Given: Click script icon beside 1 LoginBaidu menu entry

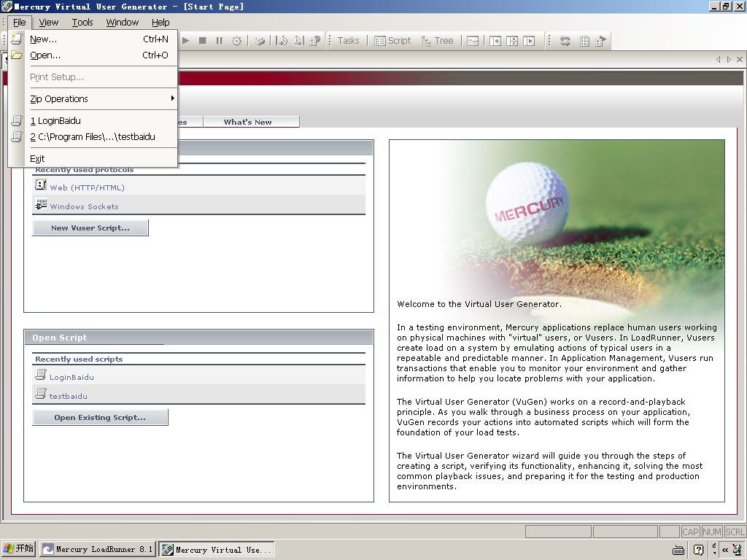Looking at the screenshot, I should point(17,120).
